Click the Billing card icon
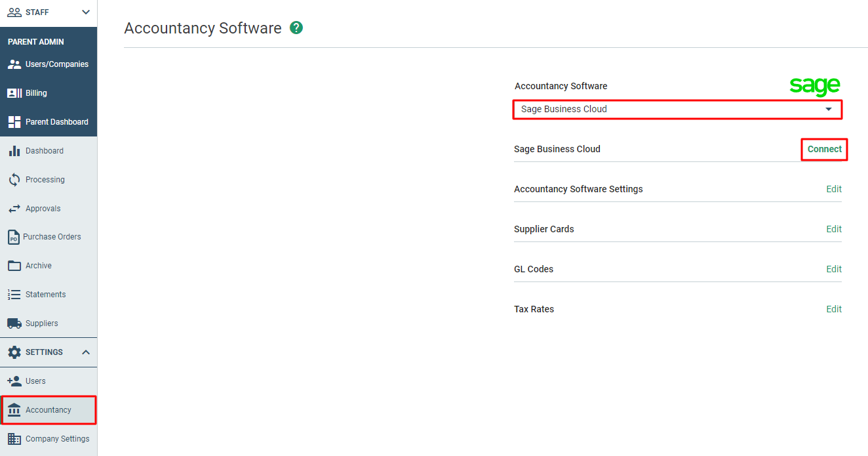 point(14,93)
